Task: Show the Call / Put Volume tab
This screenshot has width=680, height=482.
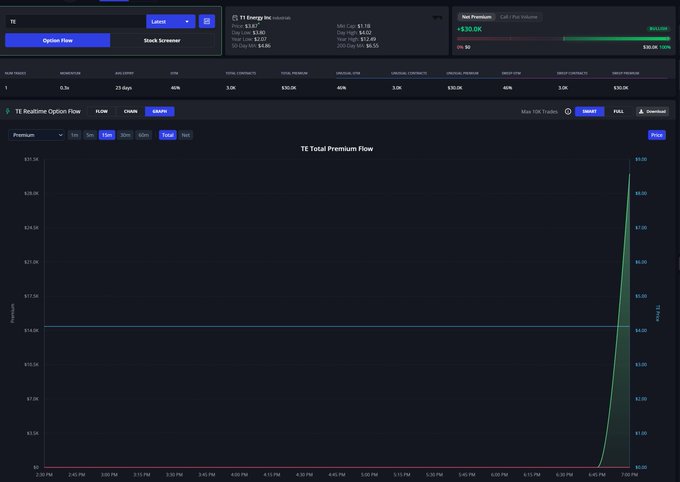Action: 518,17
